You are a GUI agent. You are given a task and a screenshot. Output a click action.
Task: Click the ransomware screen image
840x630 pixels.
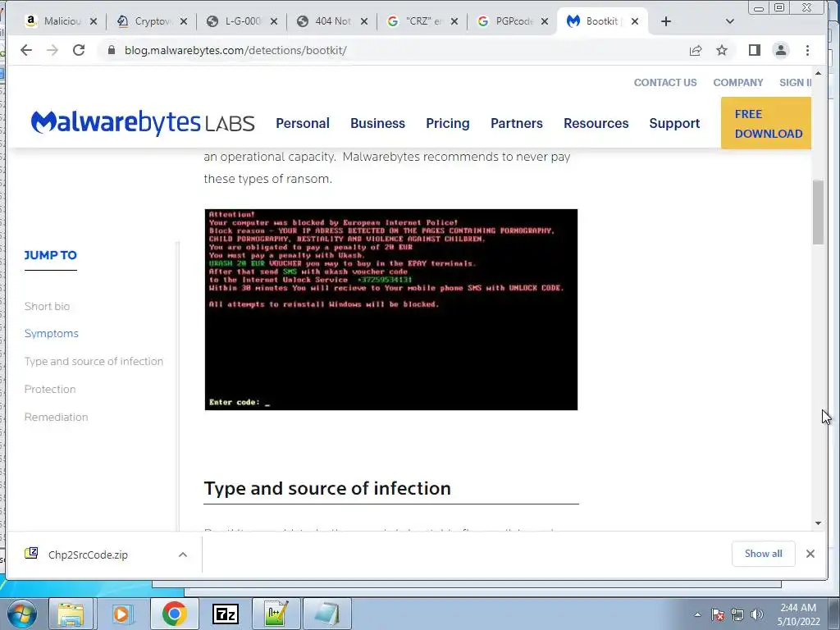(x=391, y=309)
